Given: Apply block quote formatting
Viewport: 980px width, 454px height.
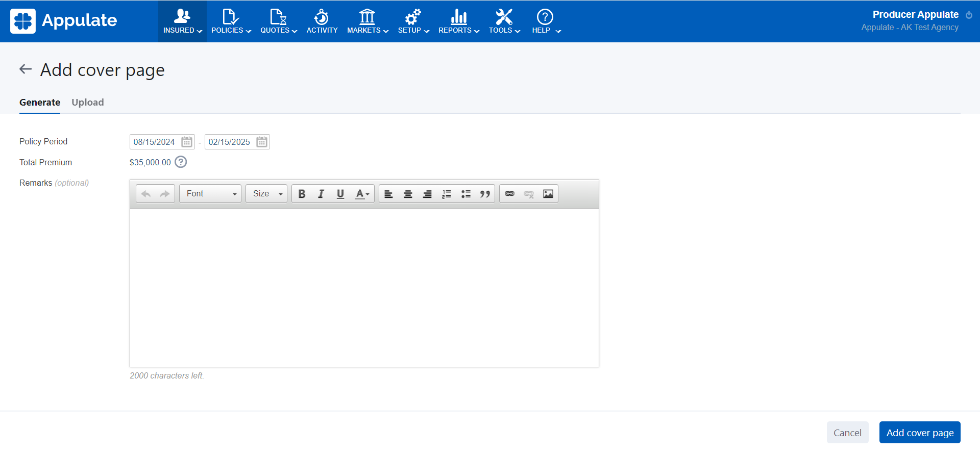Looking at the screenshot, I should tap(485, 194).
